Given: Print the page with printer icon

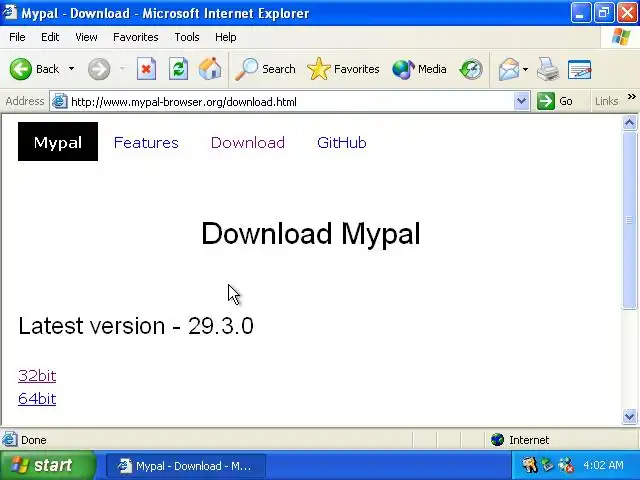Looking at the screenshot, I should click(548, 69).
